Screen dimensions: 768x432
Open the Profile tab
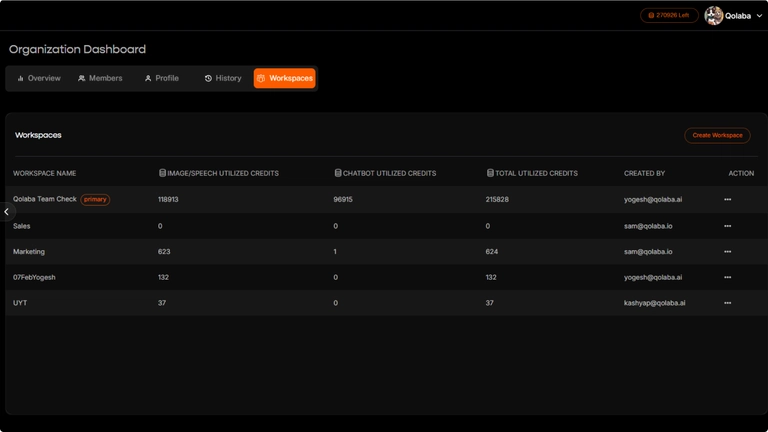pyautogui.click(x=161, y=78)
